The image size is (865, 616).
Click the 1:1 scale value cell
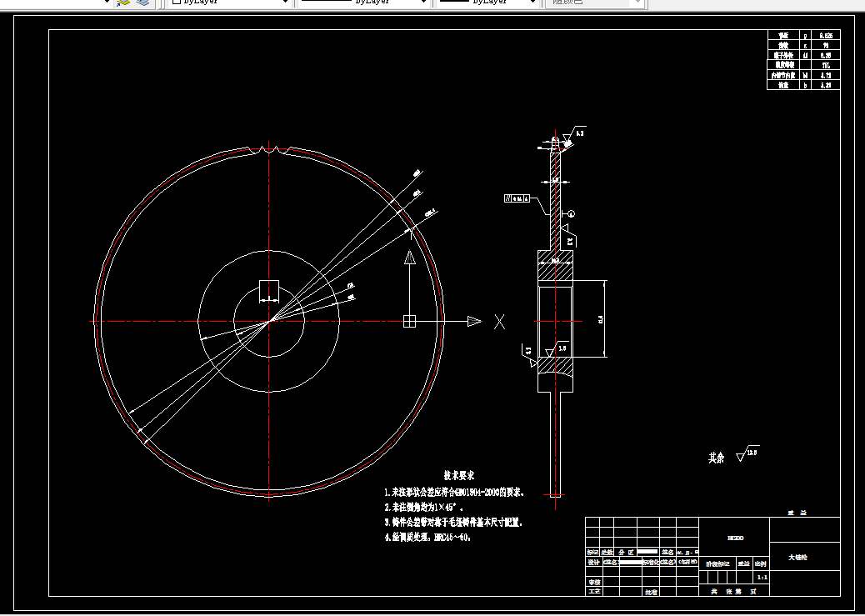coord(762,578)
